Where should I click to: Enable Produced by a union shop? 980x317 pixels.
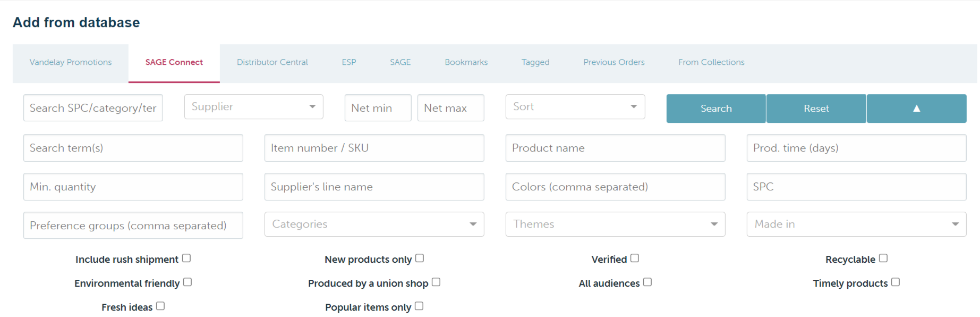coord(436,282)
